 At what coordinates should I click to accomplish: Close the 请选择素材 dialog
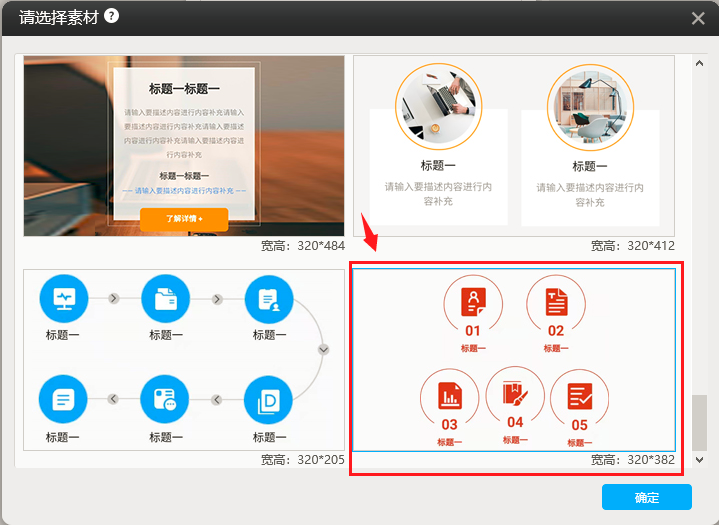tap(698, 18)
